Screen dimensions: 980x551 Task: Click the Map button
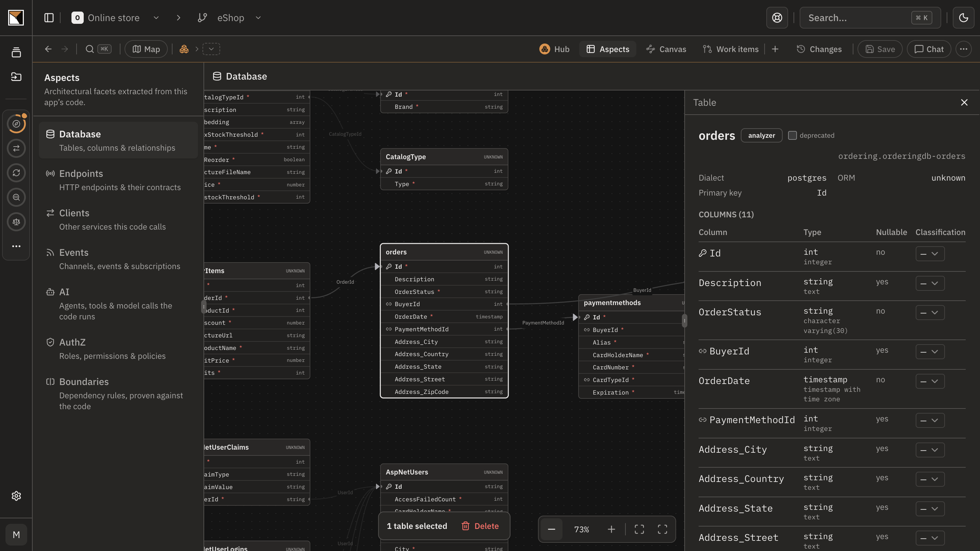coord(146,49)
